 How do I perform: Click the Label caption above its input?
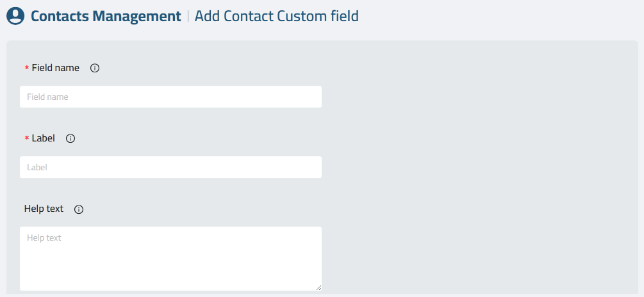43,138
